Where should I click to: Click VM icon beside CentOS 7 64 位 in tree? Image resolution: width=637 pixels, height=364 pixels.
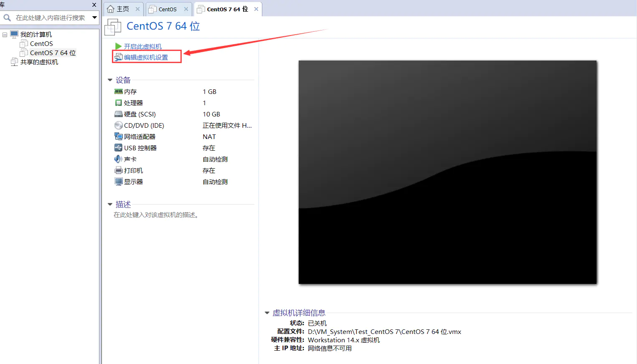[x=24, y=53]
